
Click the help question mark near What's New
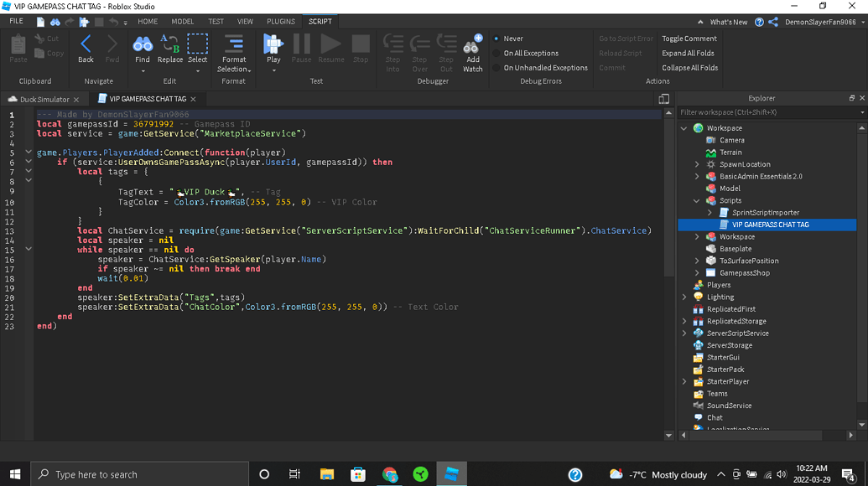(x=759, y=22)
